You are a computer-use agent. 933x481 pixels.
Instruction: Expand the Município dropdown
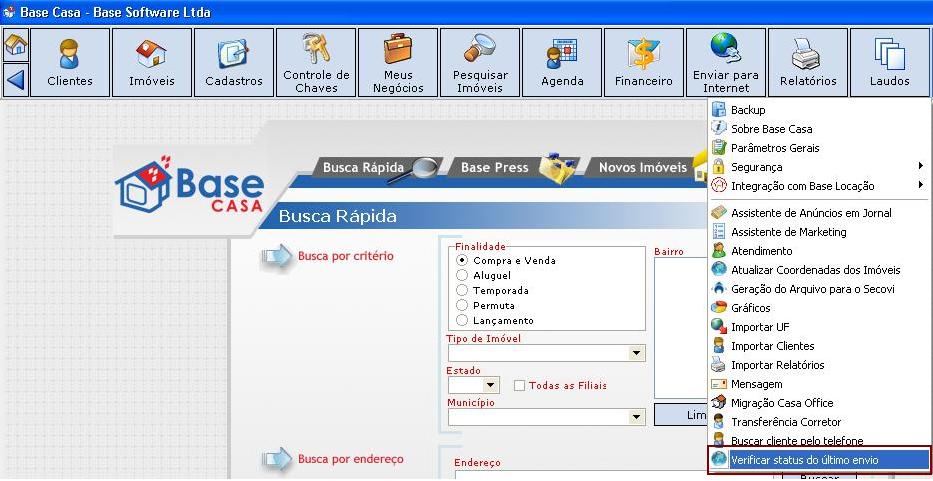637,417
